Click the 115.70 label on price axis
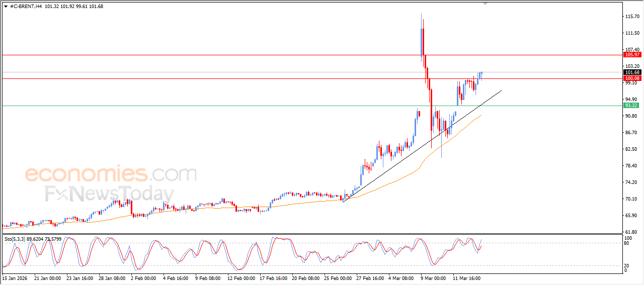The image size is (644, 285). (631, 17)
